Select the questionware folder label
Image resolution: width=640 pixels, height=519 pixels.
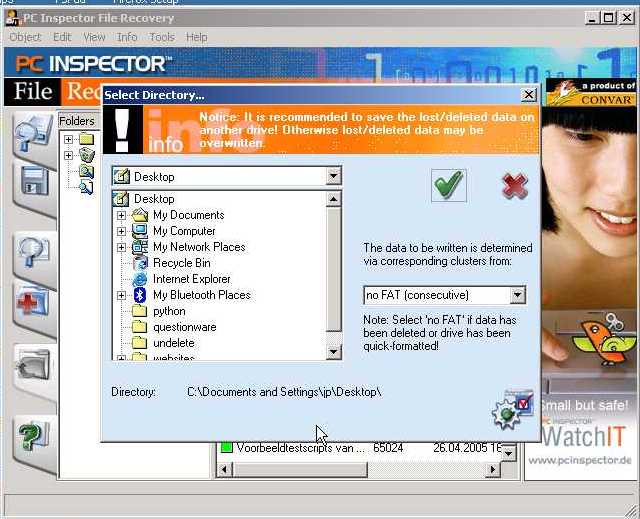point(184,327)
